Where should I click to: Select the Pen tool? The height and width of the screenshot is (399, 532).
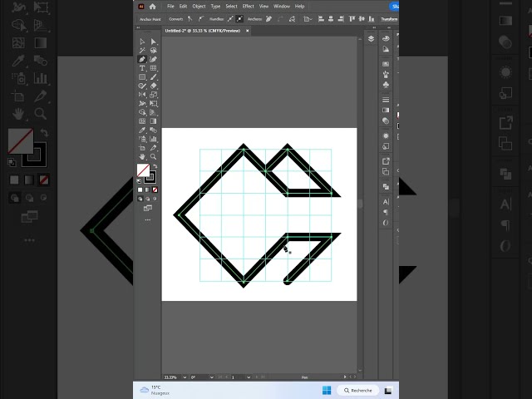[x=142, y=59]
